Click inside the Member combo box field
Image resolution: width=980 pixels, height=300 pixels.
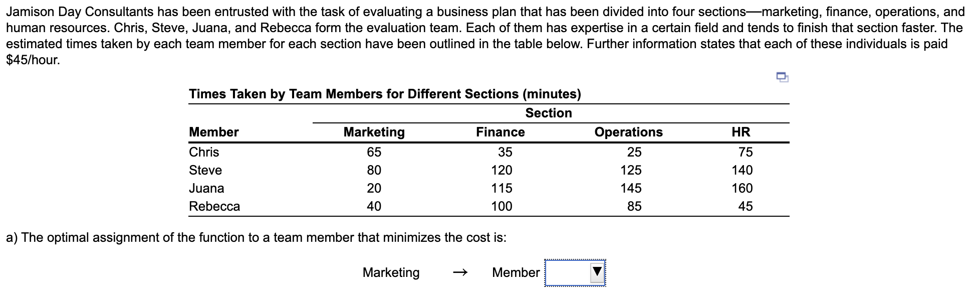point(566,273)
